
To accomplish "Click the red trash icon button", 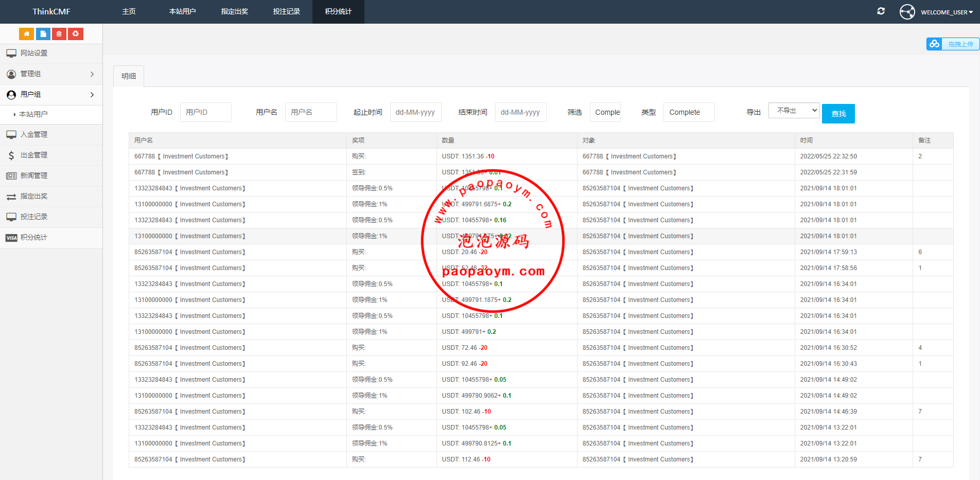I will [x=59, y=34].
